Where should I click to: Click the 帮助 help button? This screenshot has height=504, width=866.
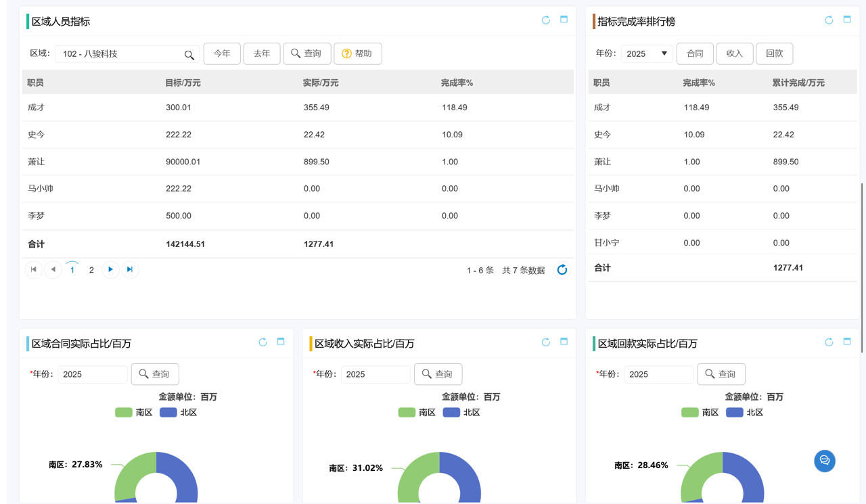coord(357,53)
